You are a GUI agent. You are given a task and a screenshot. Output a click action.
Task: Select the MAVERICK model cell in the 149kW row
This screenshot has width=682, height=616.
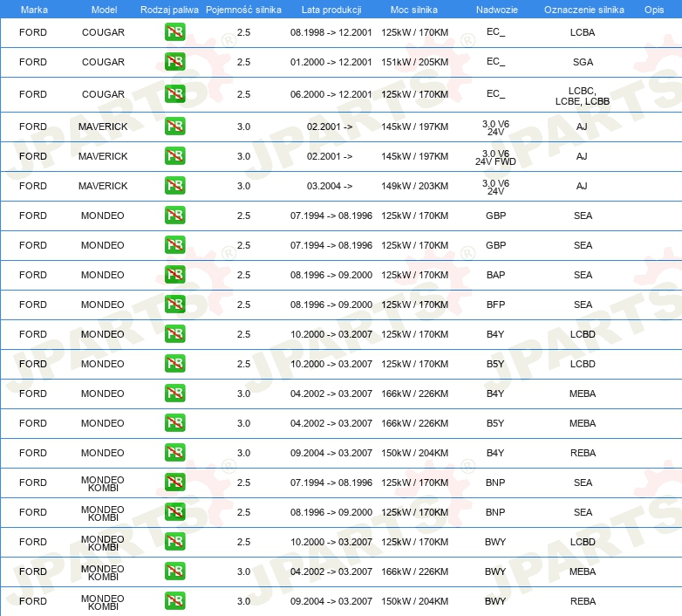103,186
